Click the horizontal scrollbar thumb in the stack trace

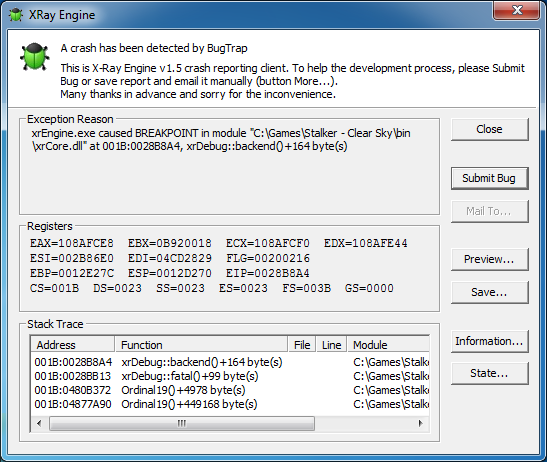click(182, 424)
